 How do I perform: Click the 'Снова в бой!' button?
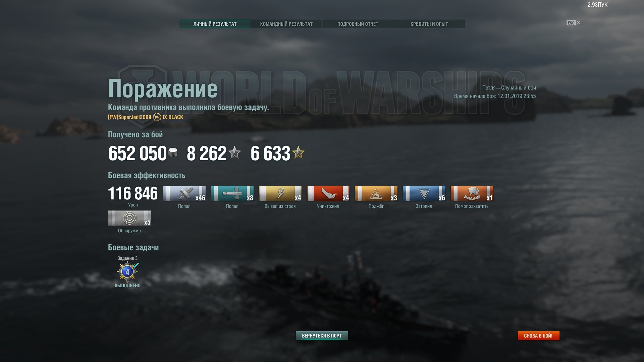(x=538, y=336)
